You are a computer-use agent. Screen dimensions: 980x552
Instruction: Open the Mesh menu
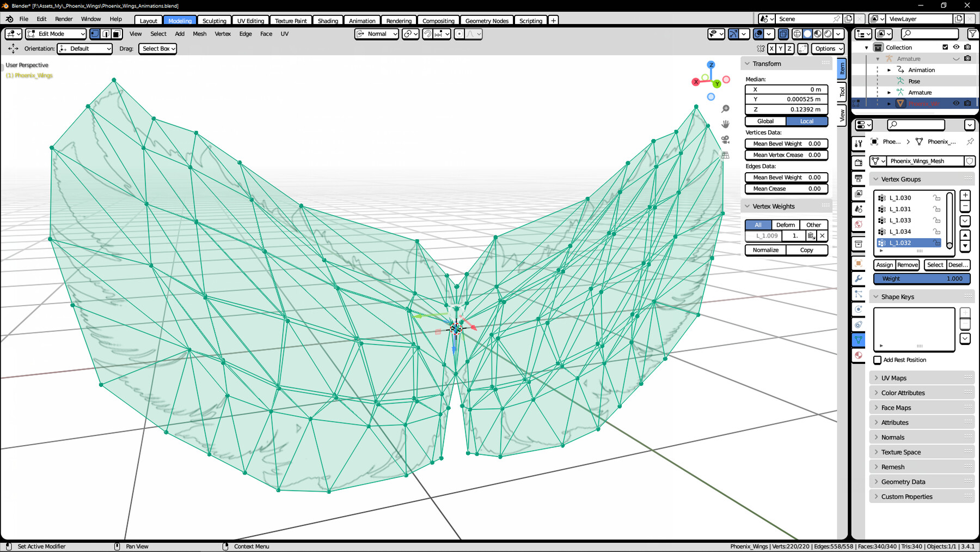[199, 34]
